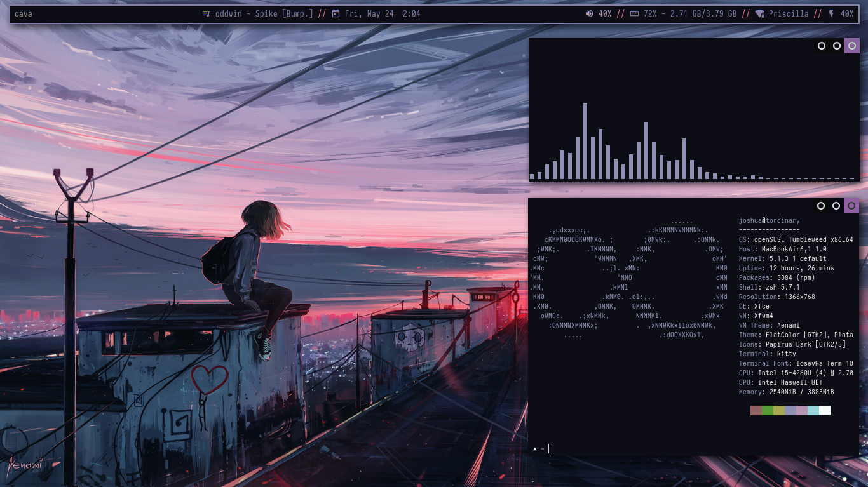Click the 40% volume readout
868x487 pixels.
click(604, 13)
